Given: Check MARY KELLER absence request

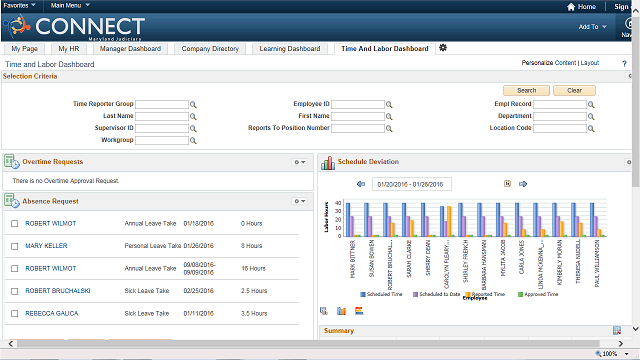Looking at the screenshot, I should pos(15,246).
